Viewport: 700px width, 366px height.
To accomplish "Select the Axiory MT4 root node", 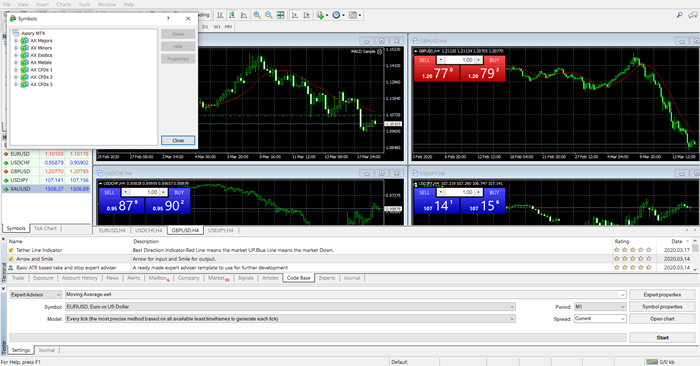I will [33, 33].
